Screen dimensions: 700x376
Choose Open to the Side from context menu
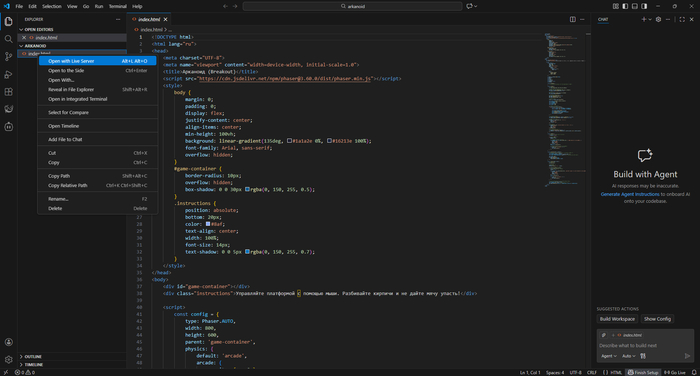pyautogui.click(x=97, y=71)
